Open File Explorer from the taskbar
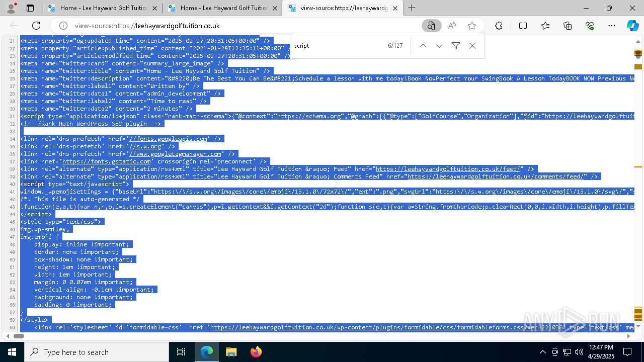644x362 pixels. coord(231,352)
